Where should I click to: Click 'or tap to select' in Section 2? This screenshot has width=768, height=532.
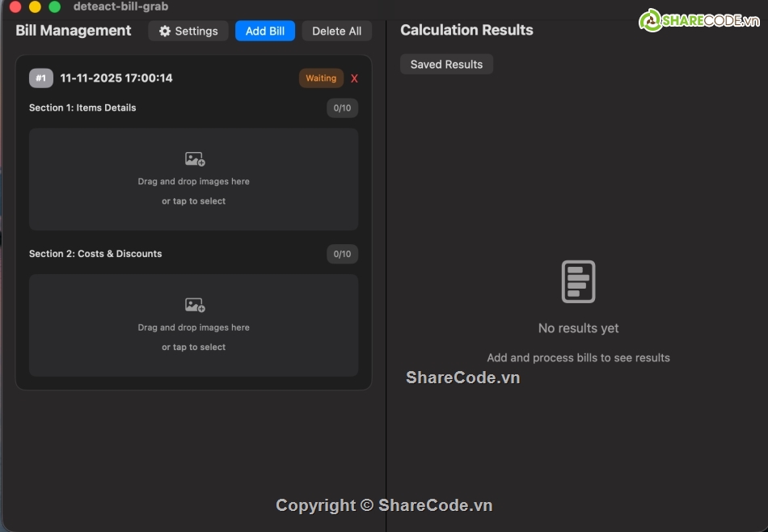click(194, 347)
